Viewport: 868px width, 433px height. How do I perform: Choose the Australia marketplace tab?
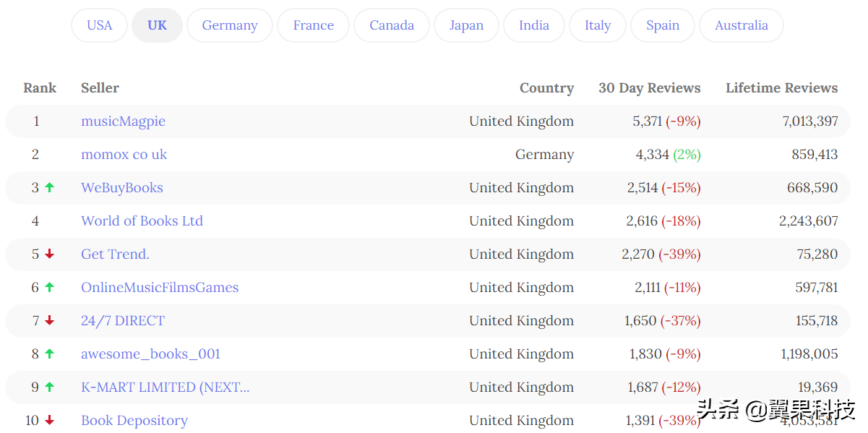(x=742, y=25)
